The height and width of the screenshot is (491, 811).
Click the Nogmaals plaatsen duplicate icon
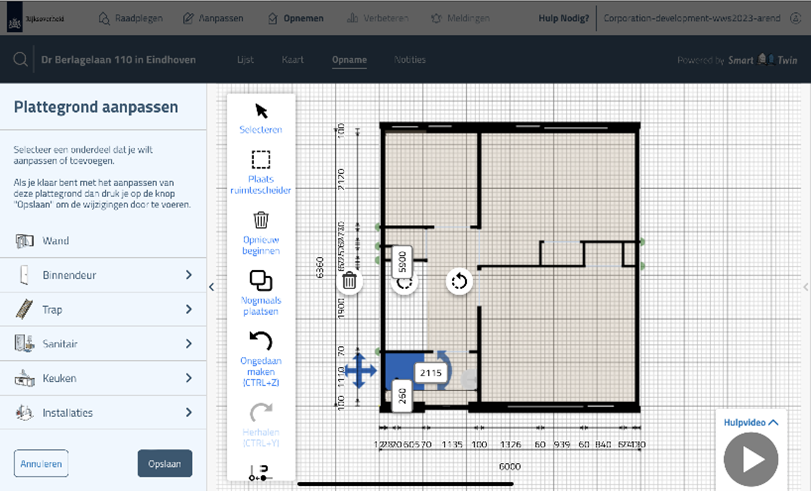(261, 281)
